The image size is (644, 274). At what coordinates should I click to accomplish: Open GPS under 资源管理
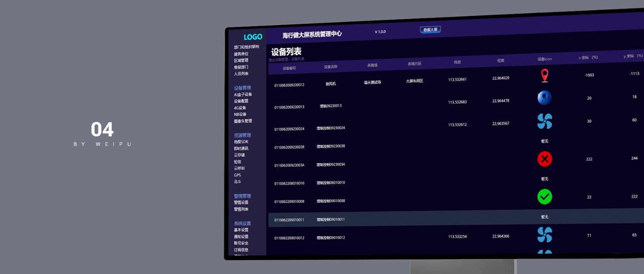click(x=237, y=175)
